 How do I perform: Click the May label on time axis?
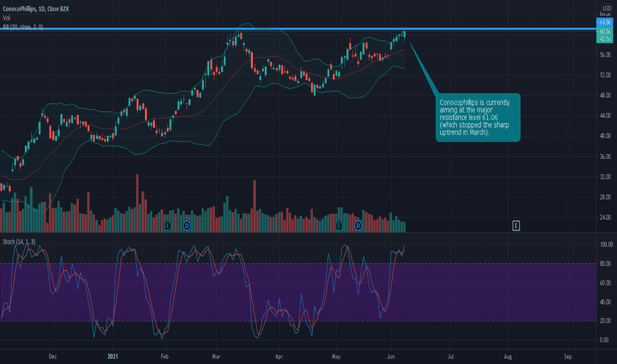coord(336,357)
